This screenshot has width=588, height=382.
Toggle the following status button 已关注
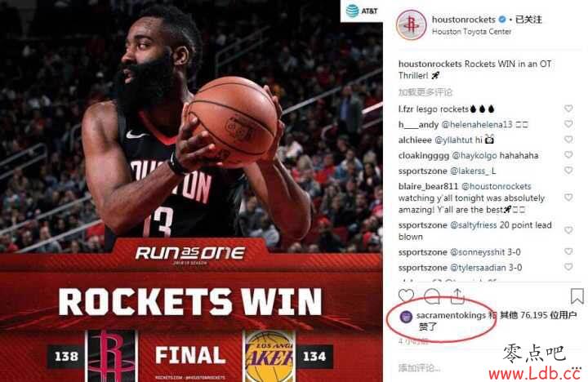528,20
